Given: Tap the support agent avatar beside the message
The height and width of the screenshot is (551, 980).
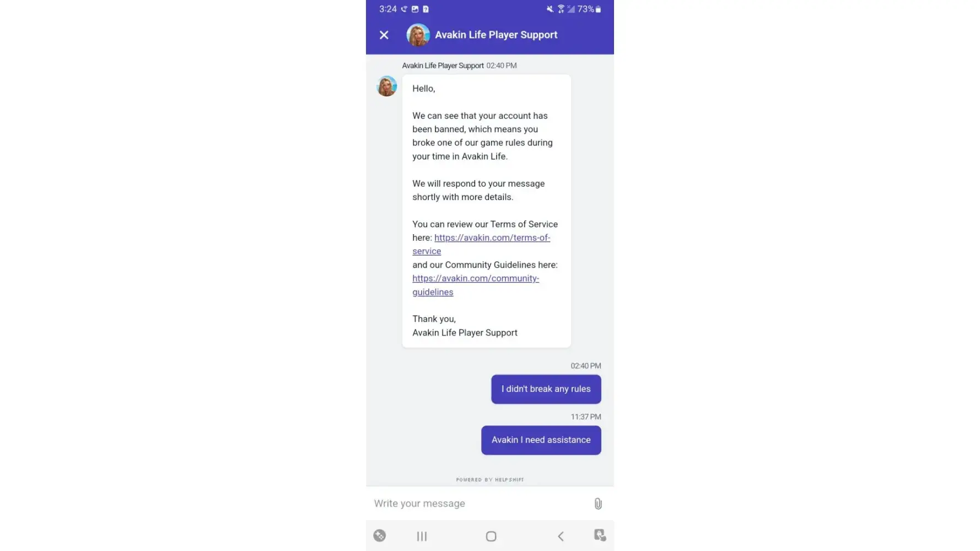Looking at the screenshot, I should [386, 86].
